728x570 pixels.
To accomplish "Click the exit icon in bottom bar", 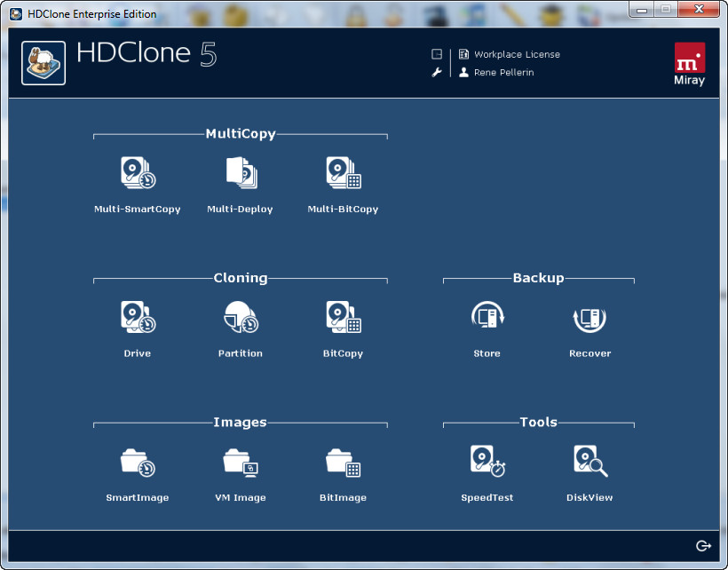I will click(x=703, y=546).
